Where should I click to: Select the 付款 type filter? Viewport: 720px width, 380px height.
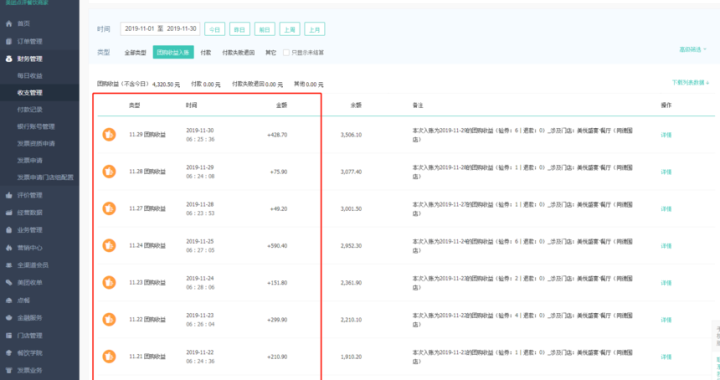click(206, 53)
